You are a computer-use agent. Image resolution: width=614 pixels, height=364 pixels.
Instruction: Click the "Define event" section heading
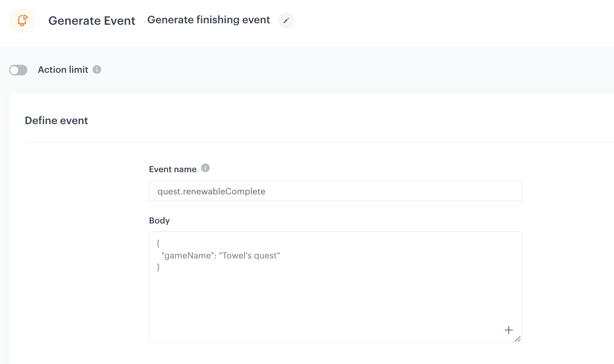[x=56, y=120]
